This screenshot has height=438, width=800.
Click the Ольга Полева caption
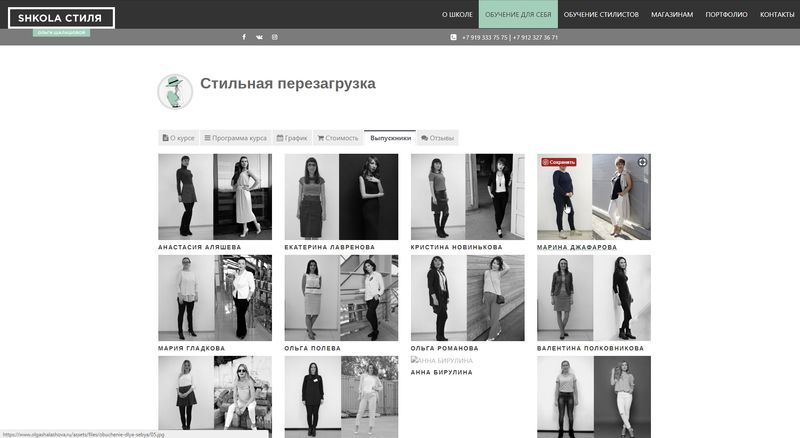click(x=312, y=348)
